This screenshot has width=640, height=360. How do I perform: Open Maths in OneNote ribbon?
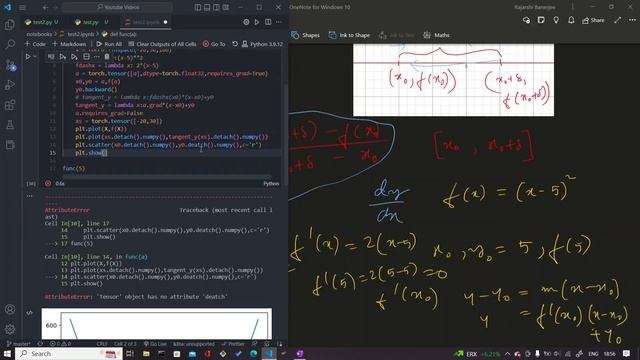click(x=436, y=35)
